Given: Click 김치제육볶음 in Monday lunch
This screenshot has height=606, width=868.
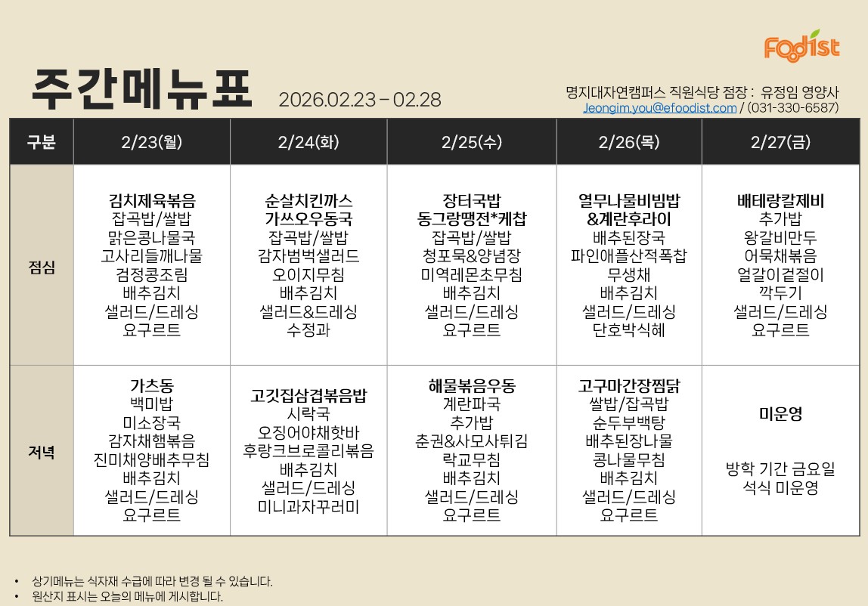Looking at the screenshot, I should click(151, 201).
